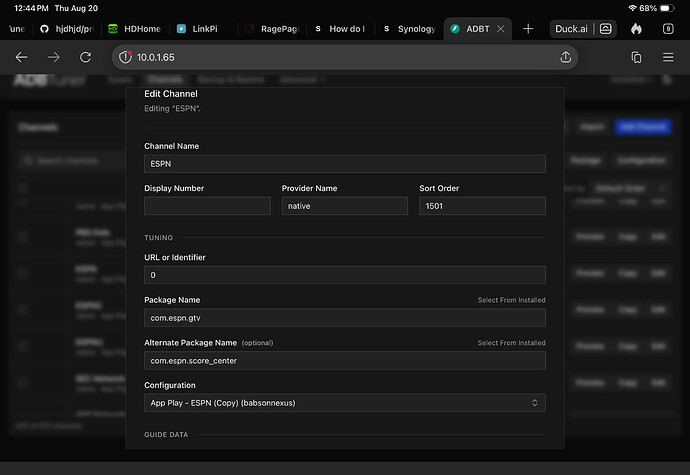Focus the URL or Identifier field

pos(345,275)
